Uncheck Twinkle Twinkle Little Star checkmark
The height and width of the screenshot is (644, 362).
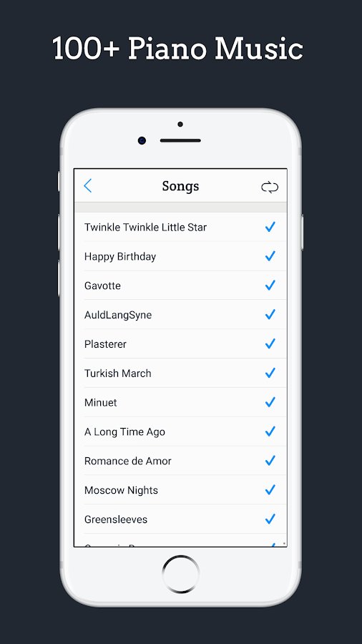[270, 227]
